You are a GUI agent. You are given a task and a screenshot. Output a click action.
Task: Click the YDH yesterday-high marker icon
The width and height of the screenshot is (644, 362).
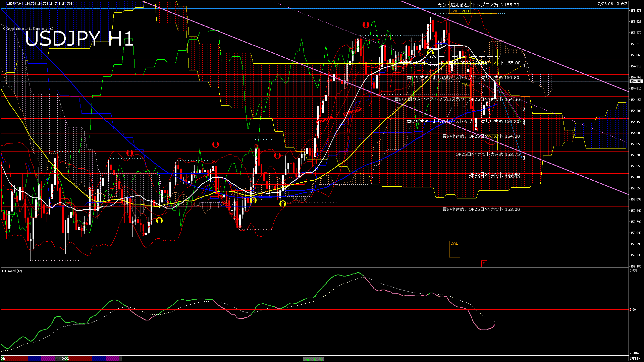click(x=465, y=11)
